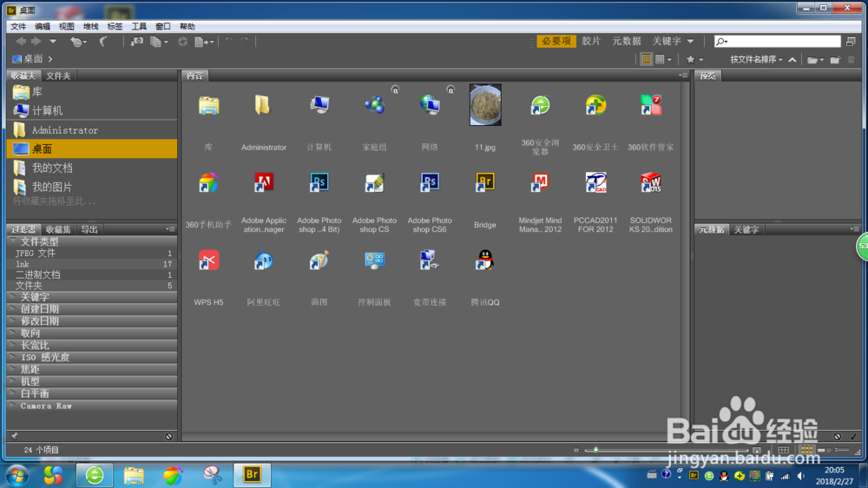The width and height of the screenshot is (868, 488).
Task: Open the 编辑 menu
Action: pyautogui.click(x=42, y=26)
